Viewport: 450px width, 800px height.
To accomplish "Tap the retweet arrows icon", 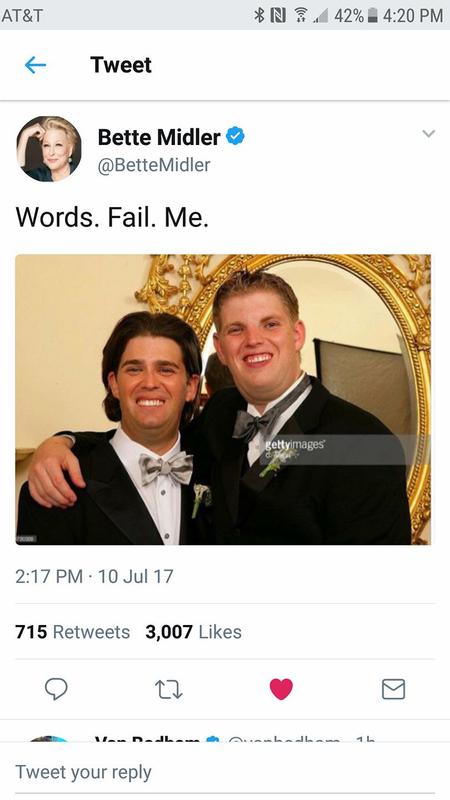I will [168, 689].
